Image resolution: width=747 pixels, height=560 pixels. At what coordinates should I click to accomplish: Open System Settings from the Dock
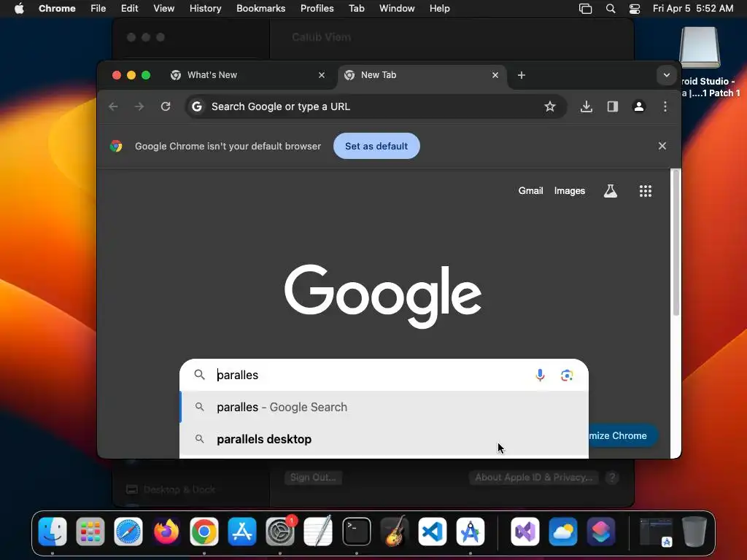tap(280, 532)
